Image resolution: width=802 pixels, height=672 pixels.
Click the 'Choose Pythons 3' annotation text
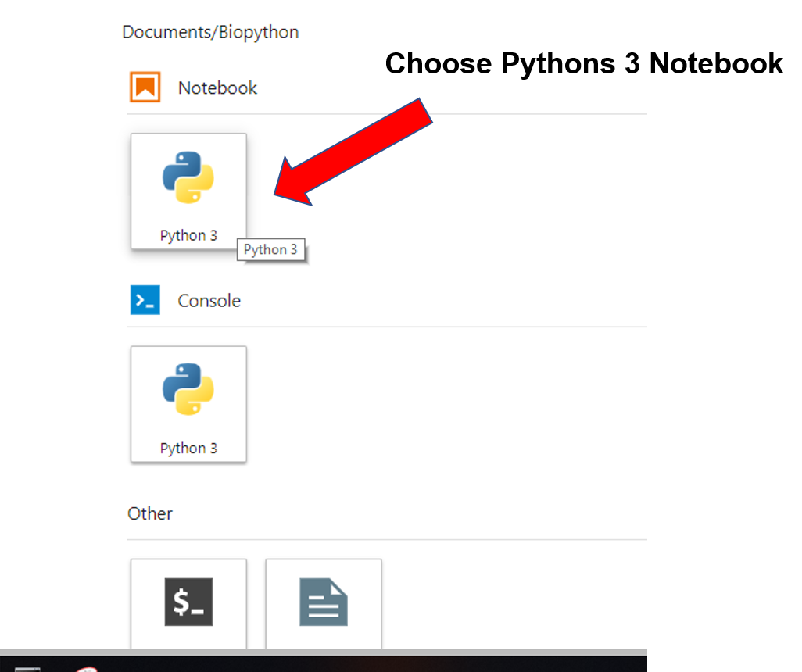click(512, 63)
